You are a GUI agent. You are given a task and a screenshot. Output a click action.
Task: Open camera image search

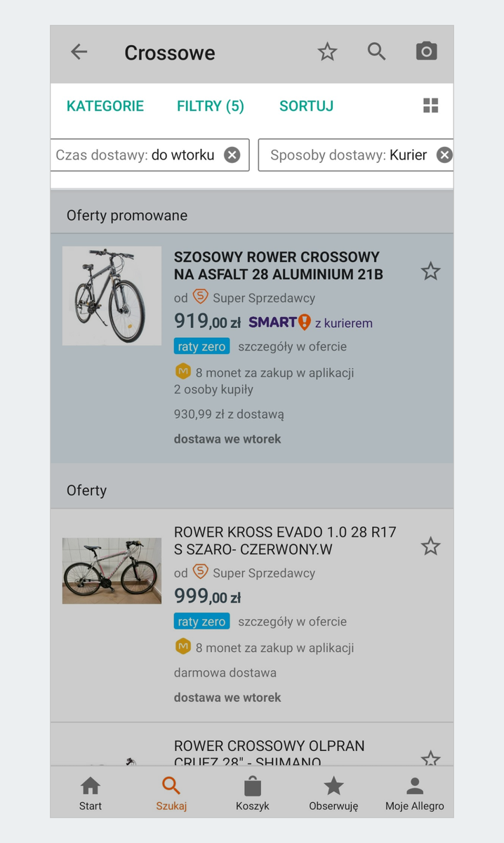pos(426,51)
